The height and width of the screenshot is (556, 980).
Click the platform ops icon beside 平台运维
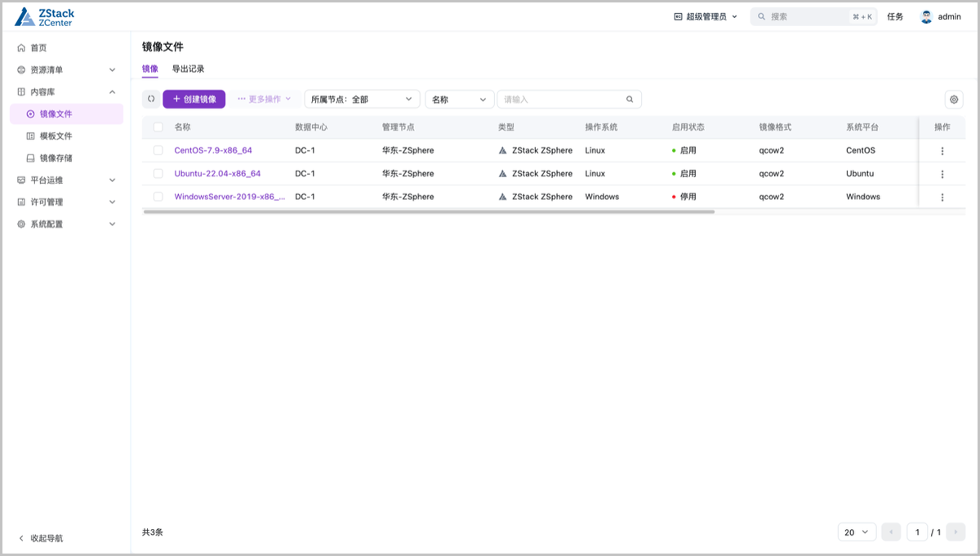(x=21, y=180)
